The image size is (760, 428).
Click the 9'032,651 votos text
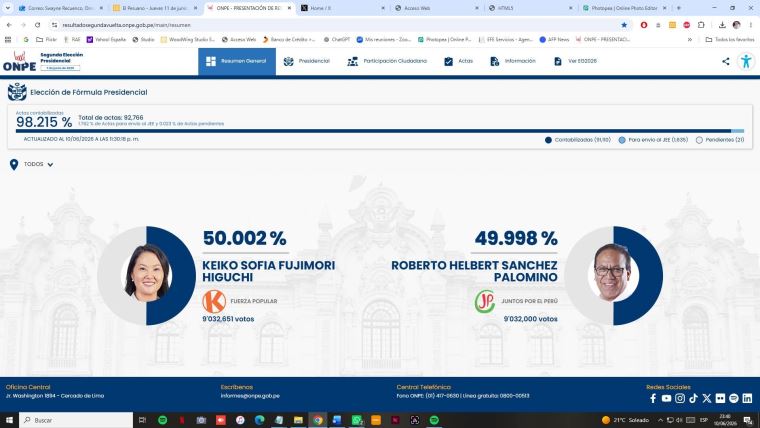(x=228, y=319)
